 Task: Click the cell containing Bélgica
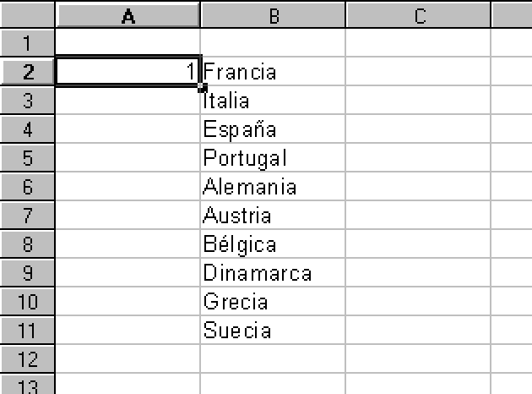273,244
